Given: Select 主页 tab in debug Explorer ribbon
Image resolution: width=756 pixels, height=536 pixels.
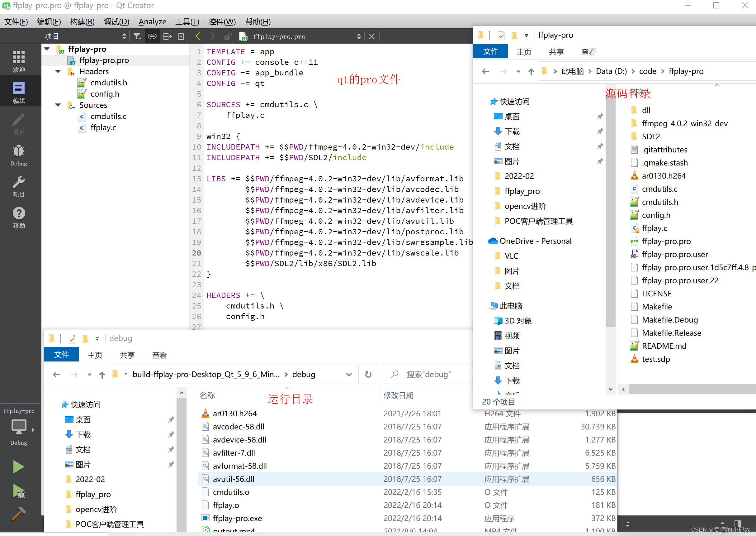Looking at the screenshot, I should click(x=95, y=355).
